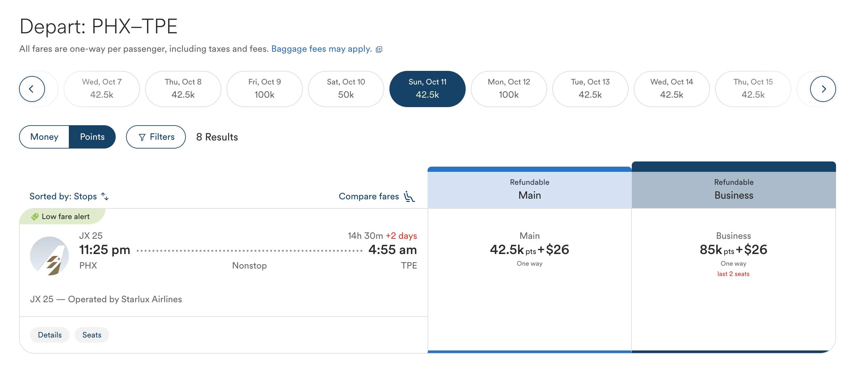Select the Sat, Oct 10 date showing 50k
868x365 pixels.
pyautogui.click(x=346, y=89)
